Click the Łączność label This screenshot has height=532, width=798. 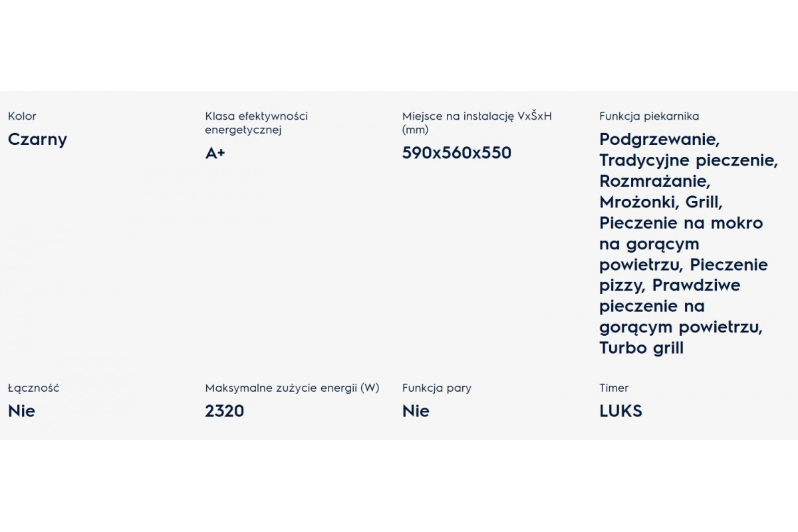click(x=33, y=388)
